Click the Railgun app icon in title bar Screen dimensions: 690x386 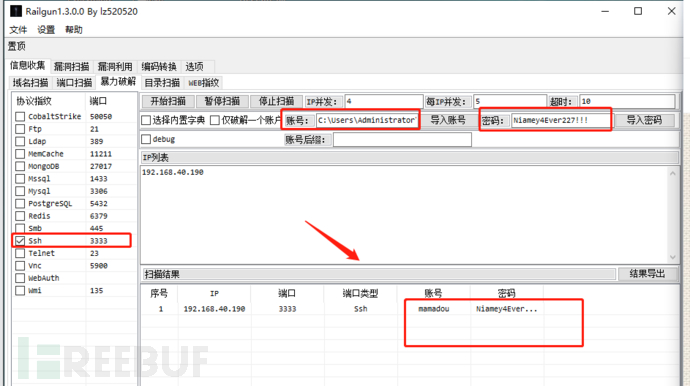(x=16, y=11)
